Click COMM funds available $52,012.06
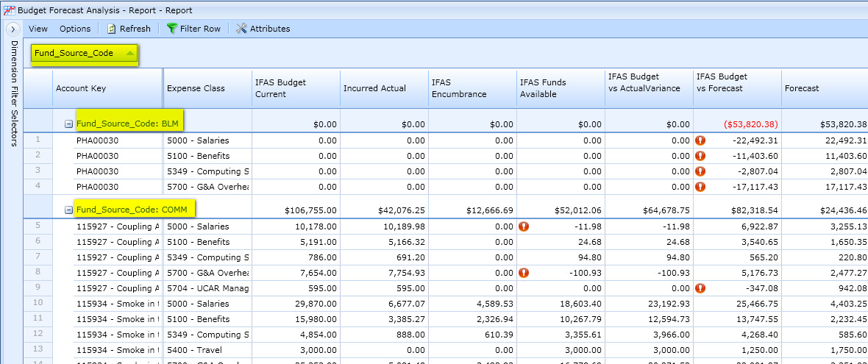The width and height of the screenshot is (868, 364). pos(578,210)
